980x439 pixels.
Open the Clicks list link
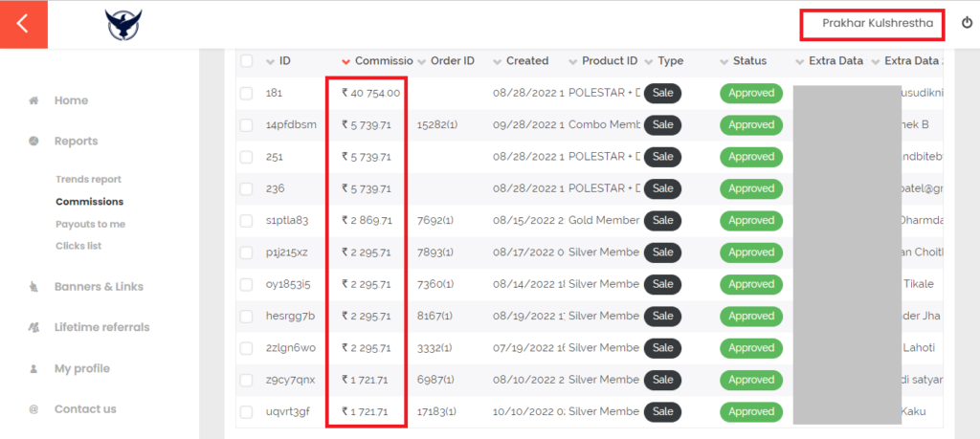[x=78, y=246]
